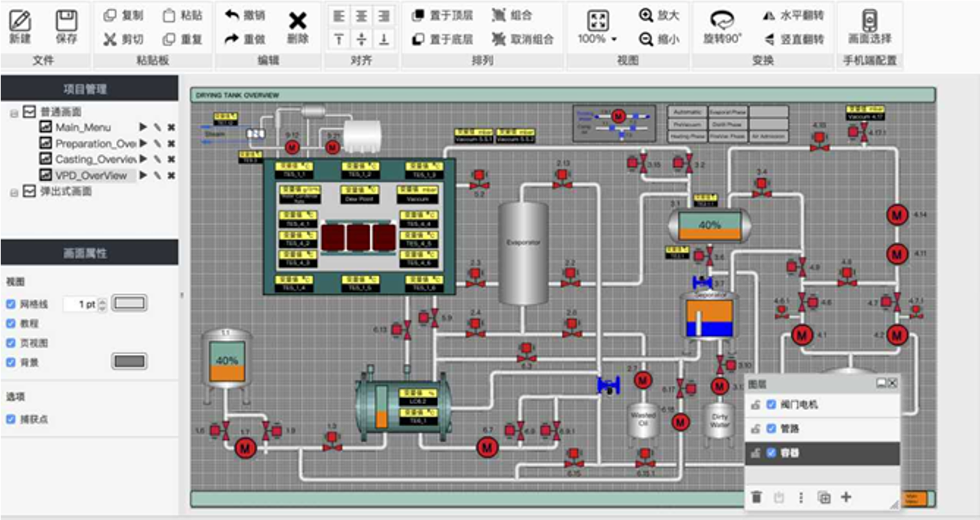Run preview arrow for VPD_OverView
The height and width of the screenshot is (520, 980).
pos(144,175)
